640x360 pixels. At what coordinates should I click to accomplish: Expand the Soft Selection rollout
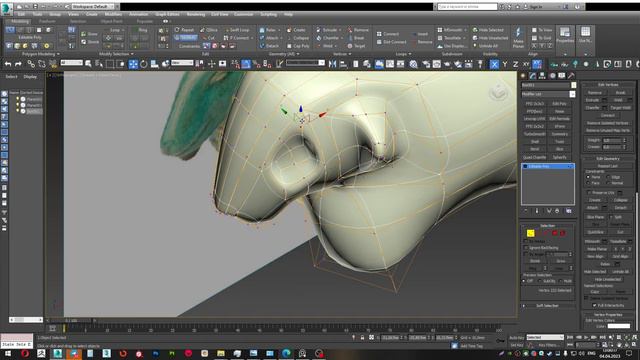pyautogui.click(x=548, y=305)
